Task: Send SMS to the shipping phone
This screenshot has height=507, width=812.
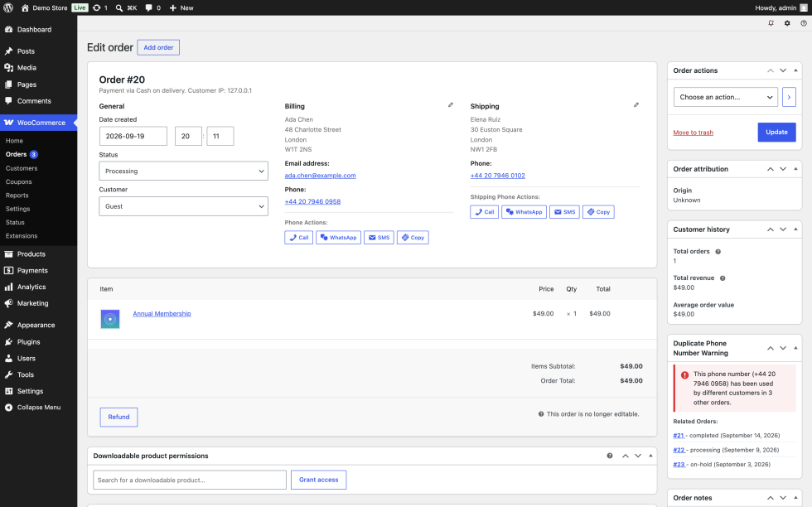Action: tap(564, 212)
